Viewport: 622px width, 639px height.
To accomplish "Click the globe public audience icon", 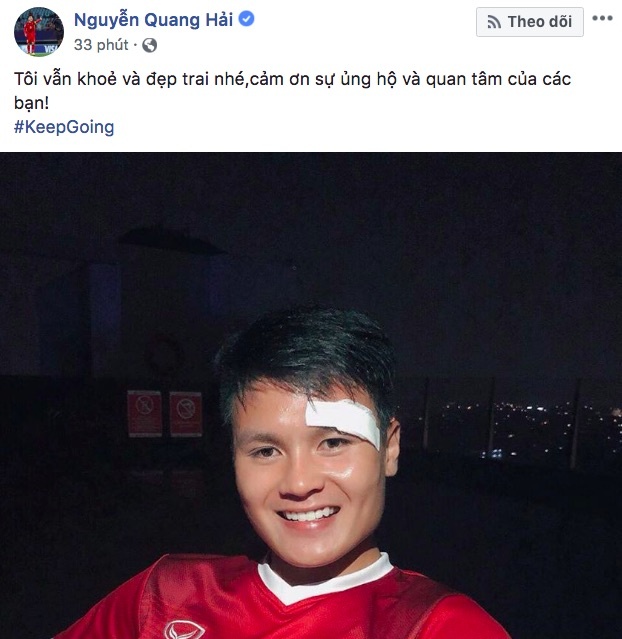I will [x=150, y=45].
